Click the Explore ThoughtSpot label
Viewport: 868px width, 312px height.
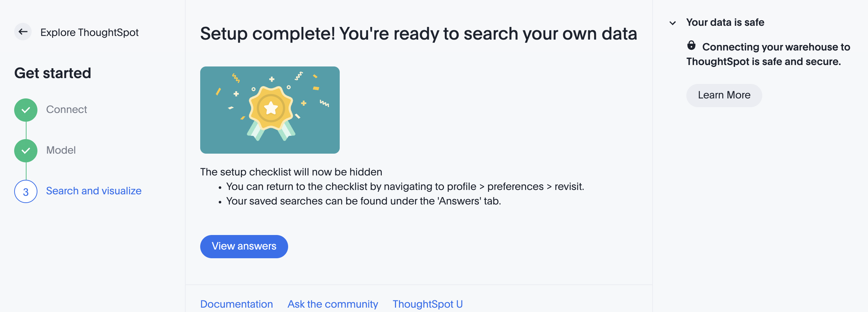pyautogui.click(x=89, y=32)
